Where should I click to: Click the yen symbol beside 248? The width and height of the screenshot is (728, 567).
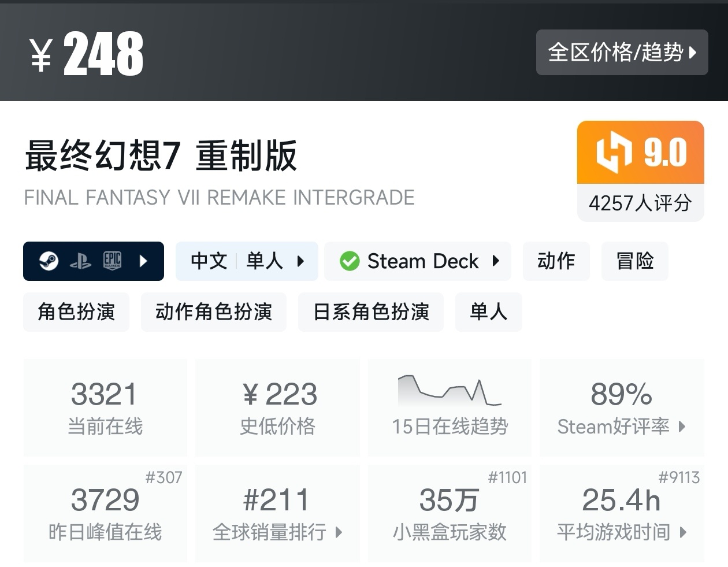pyautogui.click(x=41, y=55)
